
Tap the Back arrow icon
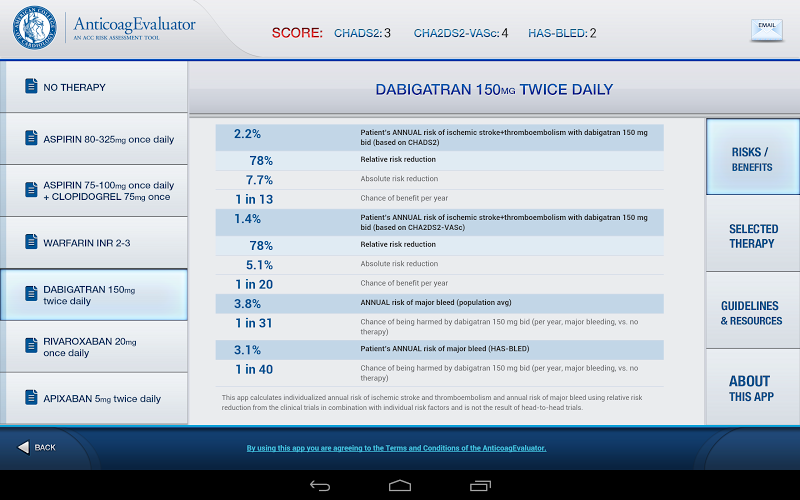pos(23,447)
